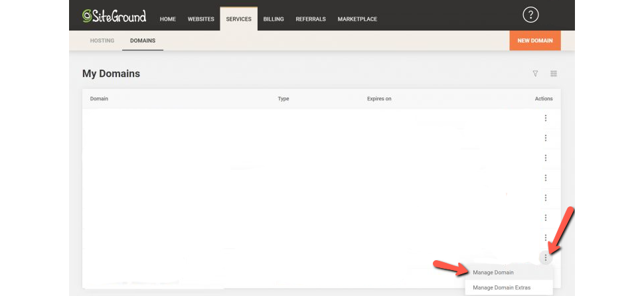The image size is (644, 296).
Task: Switch to the HOSTING sub-tab
Action: click(x=102, y=40)
